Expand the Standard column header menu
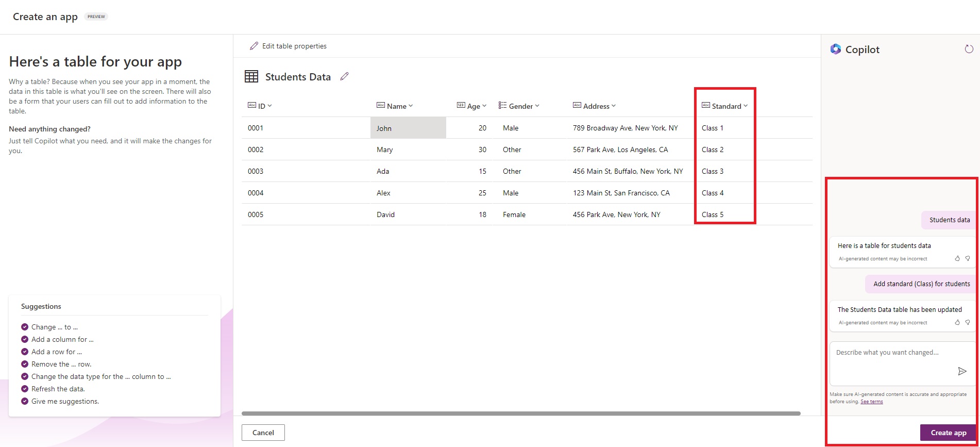 [745, 106]
